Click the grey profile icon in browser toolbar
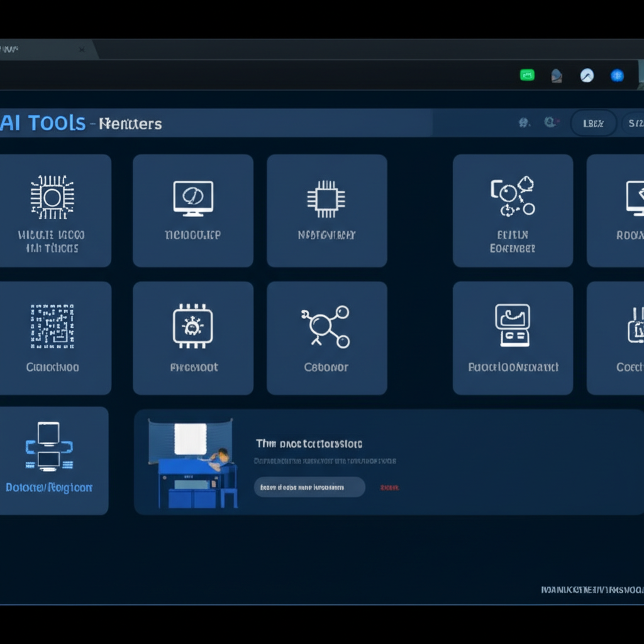Image resolution: width=644 pixels, height=644 pixels. pyautogui.click(x=557, y=76)
